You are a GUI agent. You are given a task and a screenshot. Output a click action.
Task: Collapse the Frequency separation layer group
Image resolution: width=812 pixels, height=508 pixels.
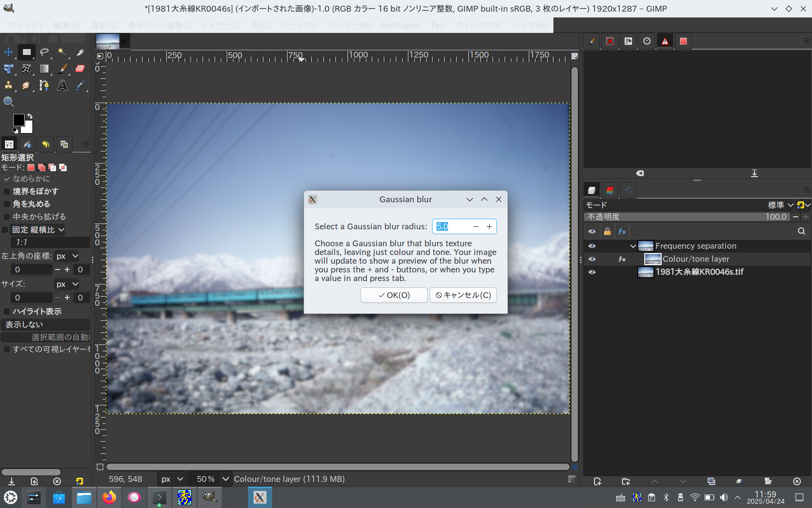633,246
